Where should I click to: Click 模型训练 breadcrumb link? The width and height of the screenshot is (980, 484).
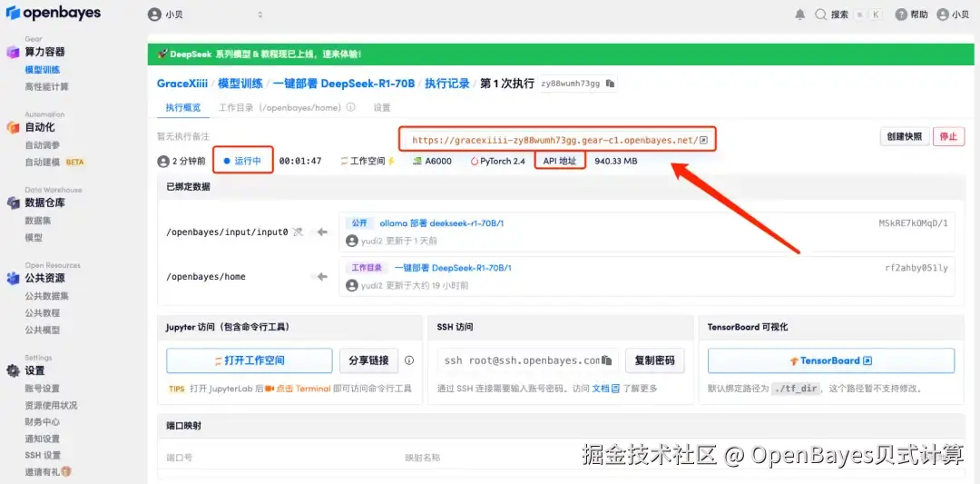point(240,84)
